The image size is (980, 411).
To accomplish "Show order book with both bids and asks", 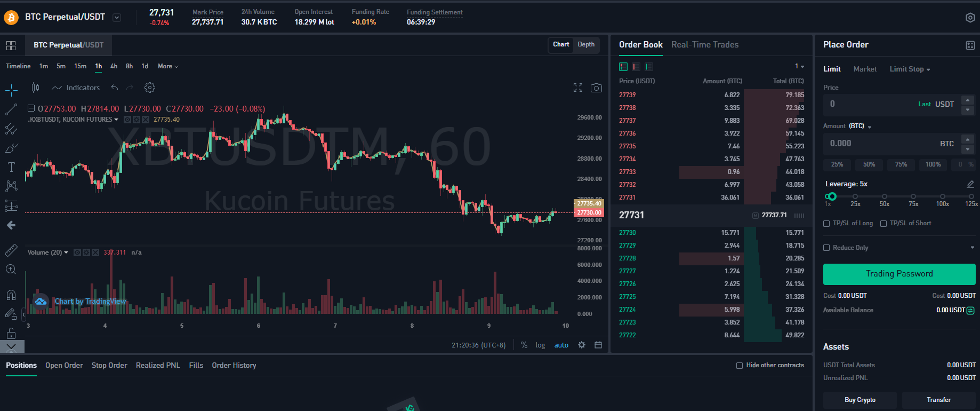I will pos(623,67).
